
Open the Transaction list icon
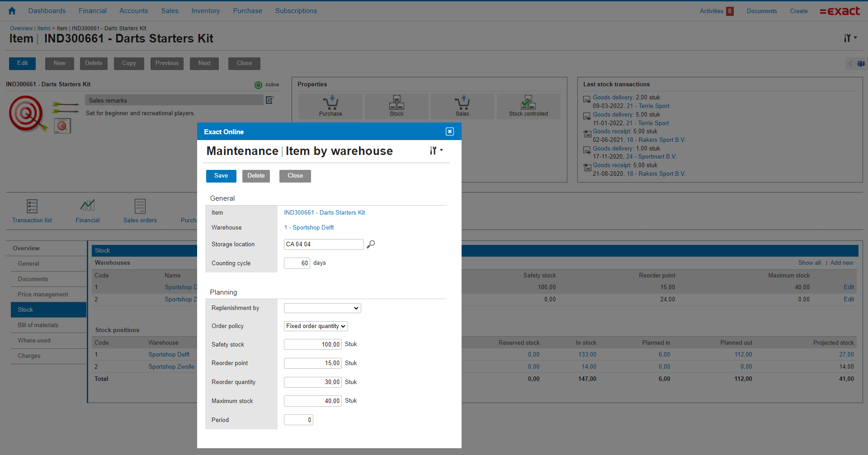click(x=32, y=206)
